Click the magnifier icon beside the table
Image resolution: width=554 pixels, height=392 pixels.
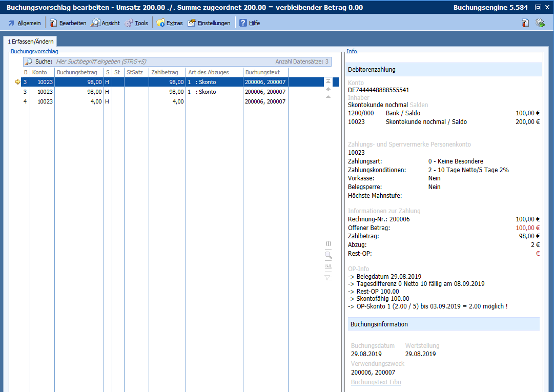click(x=328, y=255)
